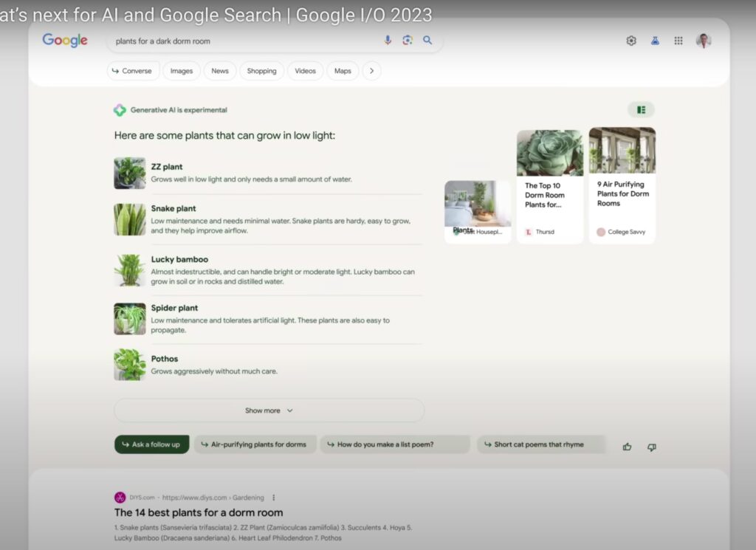
Task: Open The Top 10 Dorm Room Plants card
Action: 549,187
